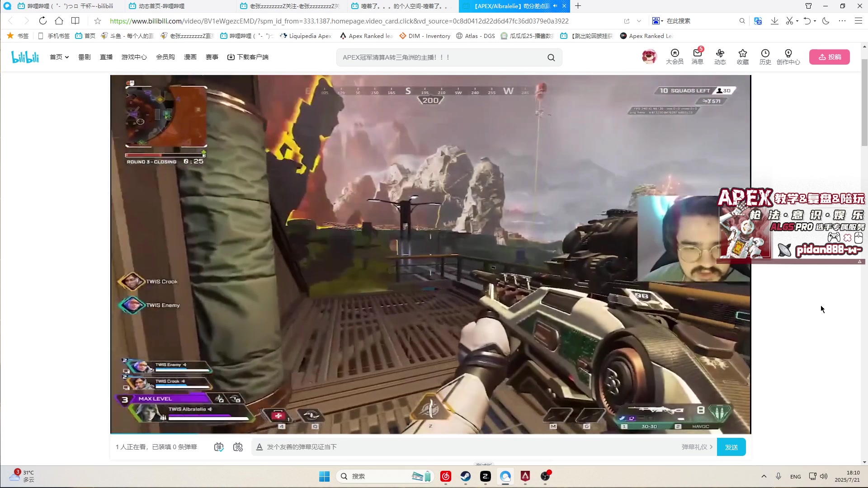Open 消息 messages icon with badge
This screenshot has height=488, width=868.
(697, 57)
